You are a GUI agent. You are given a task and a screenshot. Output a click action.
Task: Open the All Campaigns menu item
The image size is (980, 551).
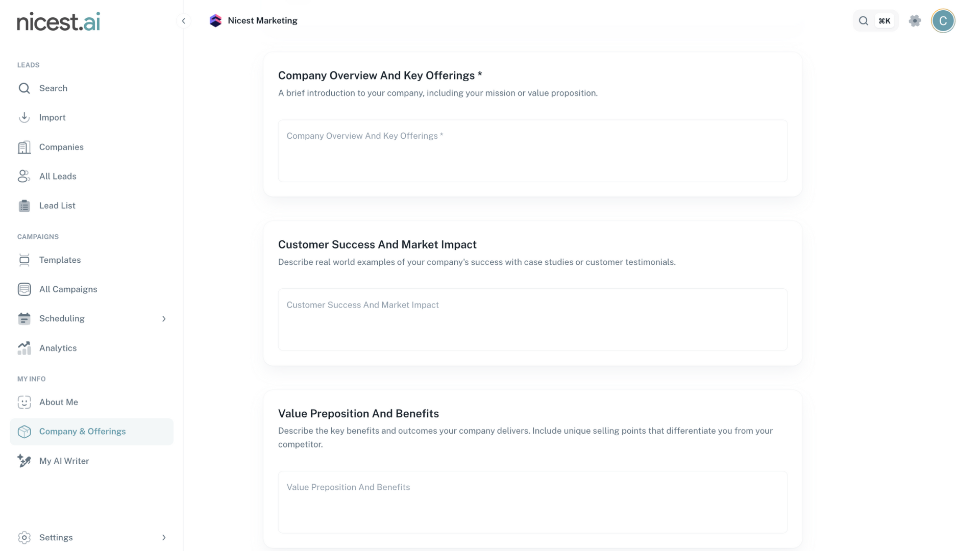68,289
